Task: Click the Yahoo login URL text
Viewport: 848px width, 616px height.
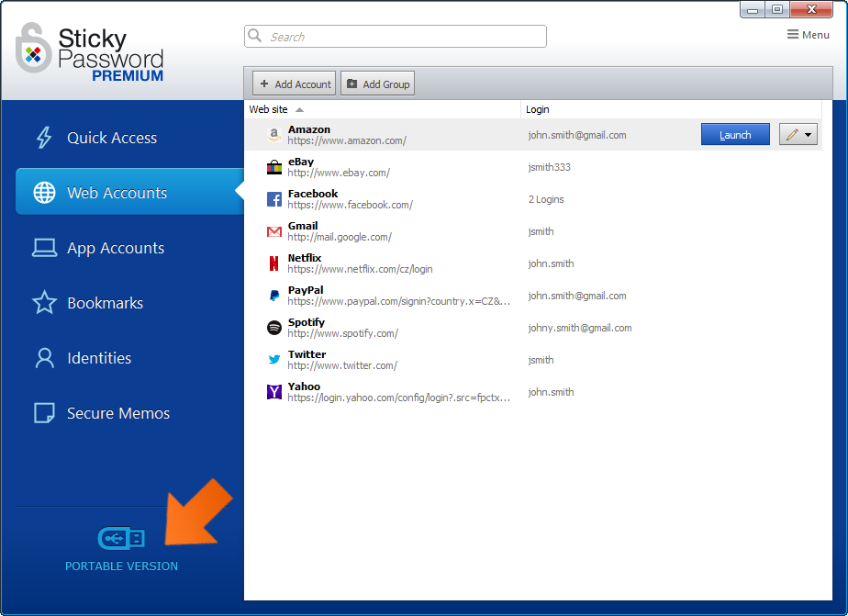Action: click(398, 398)
